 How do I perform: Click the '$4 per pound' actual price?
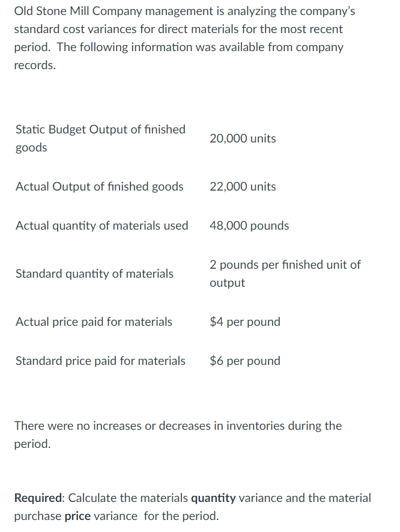click(x=245, y=322)
